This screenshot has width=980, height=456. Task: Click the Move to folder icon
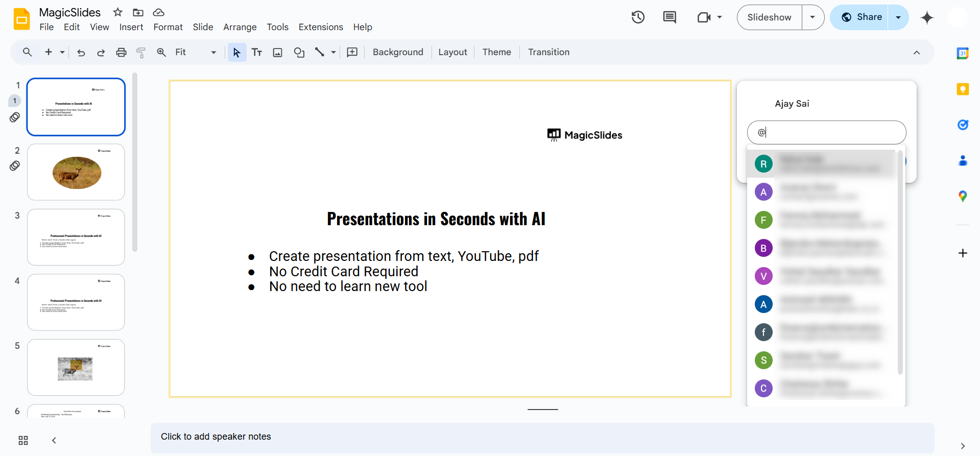138,12
